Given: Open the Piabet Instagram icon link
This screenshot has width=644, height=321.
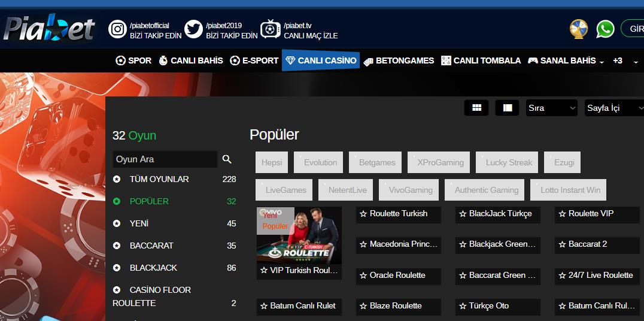Looking at the screenshot, I should pyautogui.click(x=117, y=29).
